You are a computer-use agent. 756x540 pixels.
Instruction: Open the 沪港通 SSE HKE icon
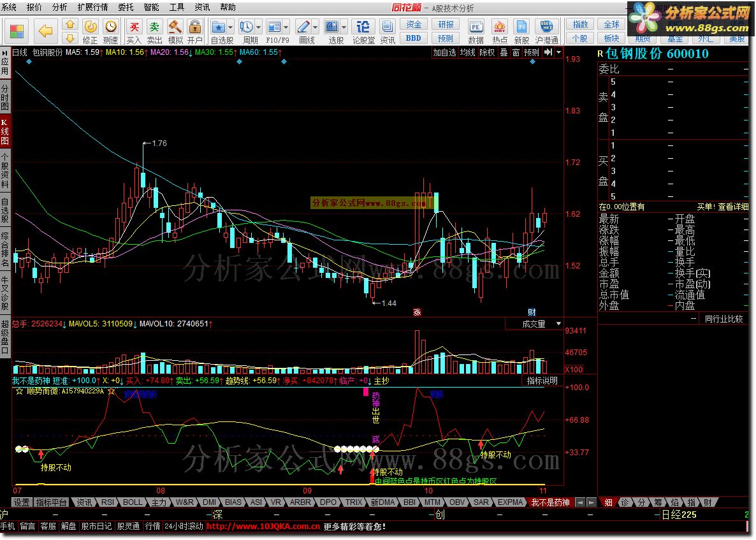coord(546,31)
